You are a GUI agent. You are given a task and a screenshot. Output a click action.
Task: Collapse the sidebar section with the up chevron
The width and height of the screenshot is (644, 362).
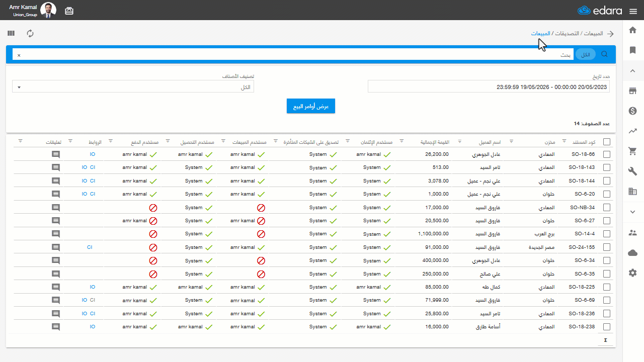tap(633, 70)
